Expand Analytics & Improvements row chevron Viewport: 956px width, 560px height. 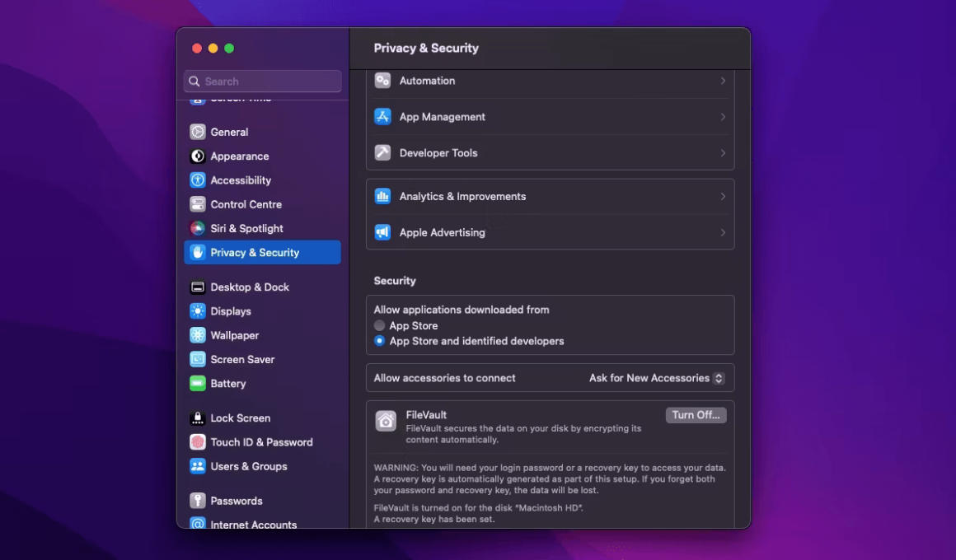coord(723,196)
